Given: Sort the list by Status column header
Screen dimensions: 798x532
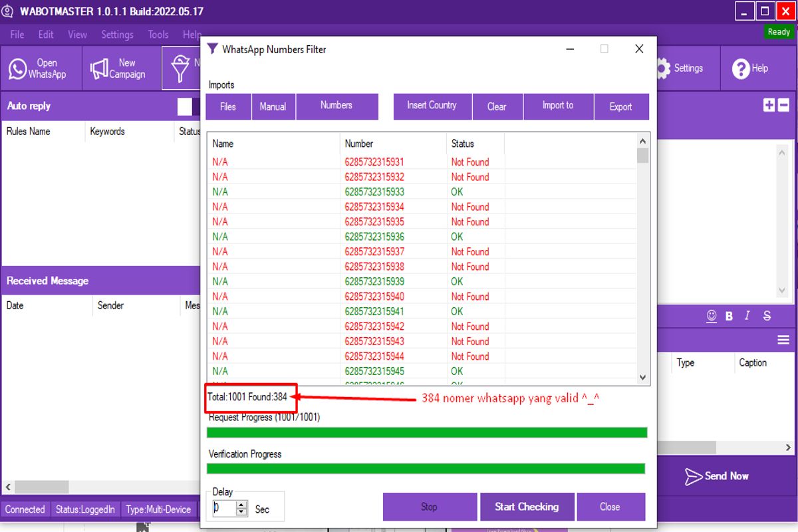Looking at the screenshot, I should click(x=475, y=144).
